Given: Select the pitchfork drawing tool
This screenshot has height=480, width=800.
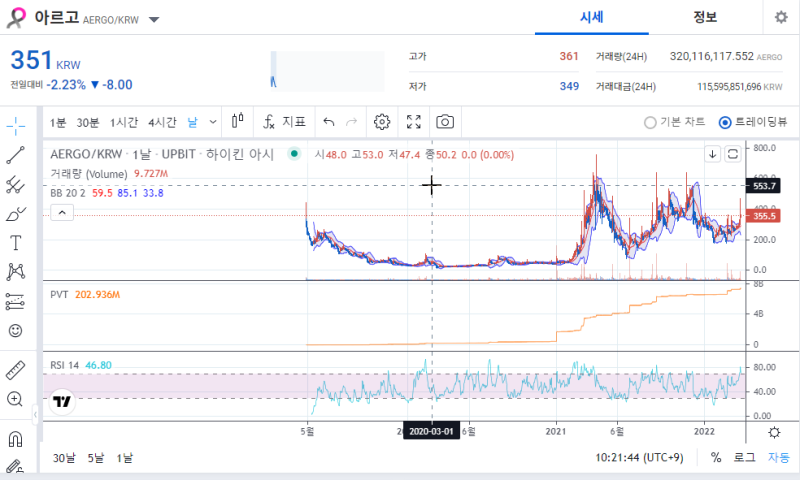Looking at the screenshot, I should point(16,185).
